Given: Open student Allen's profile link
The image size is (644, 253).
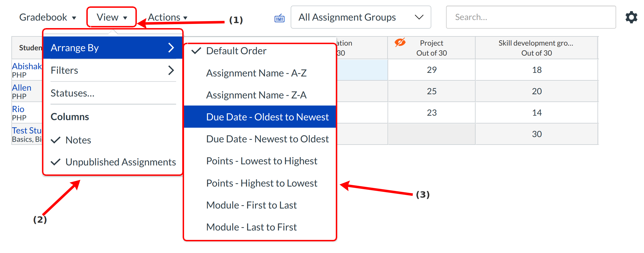Looking at the screenshot, I should pyautogui.click(x=21, y=88).
